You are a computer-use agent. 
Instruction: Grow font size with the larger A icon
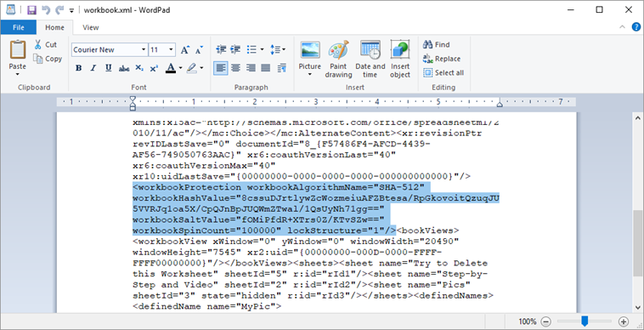click(185, 49)
